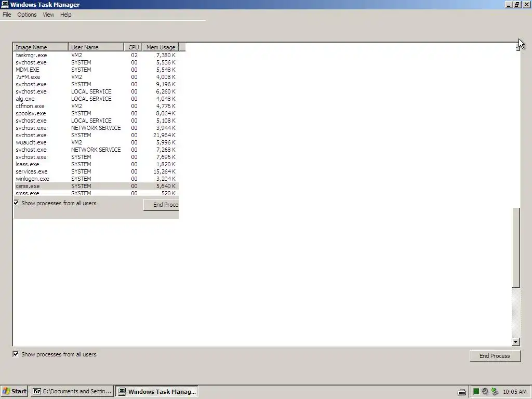The image size is (532, 399).
Task: Click the 5,536 K memory value
Action: tap(166, 62)
